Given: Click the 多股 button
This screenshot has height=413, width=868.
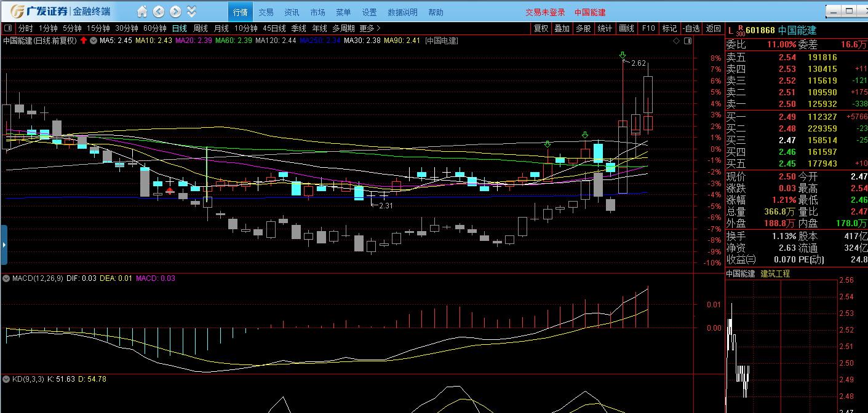Looking at the screenshot, I should [583, 28].
